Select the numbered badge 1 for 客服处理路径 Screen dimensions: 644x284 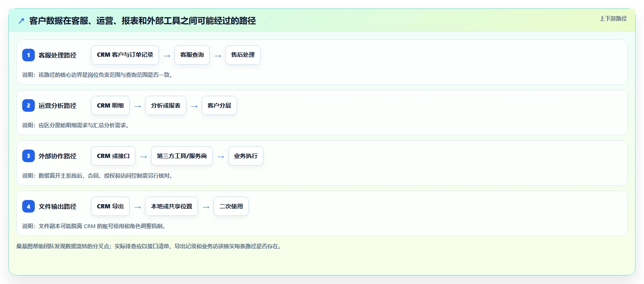tap(29, 55)
